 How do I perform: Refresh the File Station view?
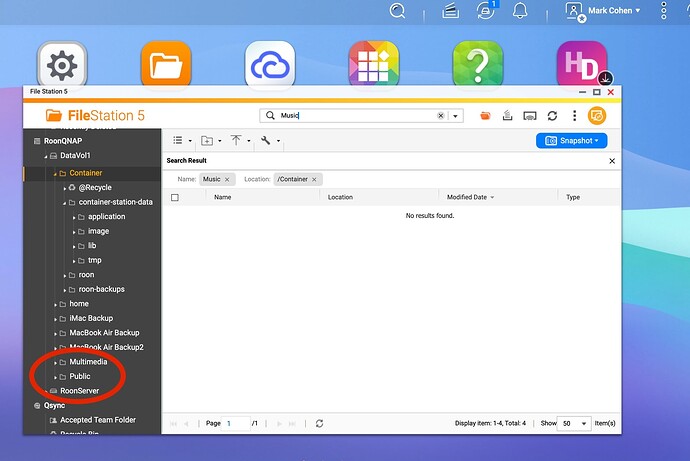552,116
